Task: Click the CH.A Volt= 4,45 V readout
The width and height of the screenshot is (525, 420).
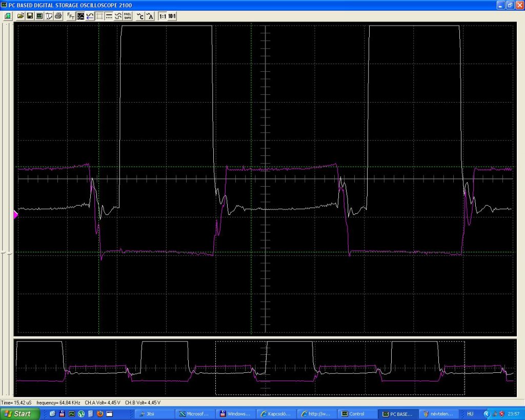Action: (x=103, y=403)
